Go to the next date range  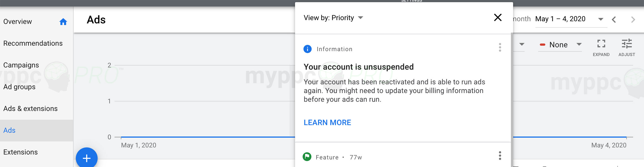pyautogui.click(x=633, y=20)
